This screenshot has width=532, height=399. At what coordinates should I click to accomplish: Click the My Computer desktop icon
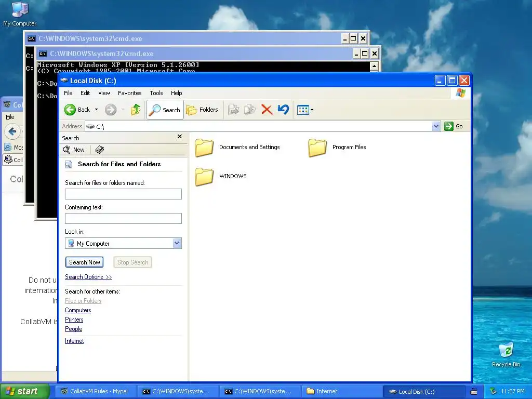coord(20,14)
